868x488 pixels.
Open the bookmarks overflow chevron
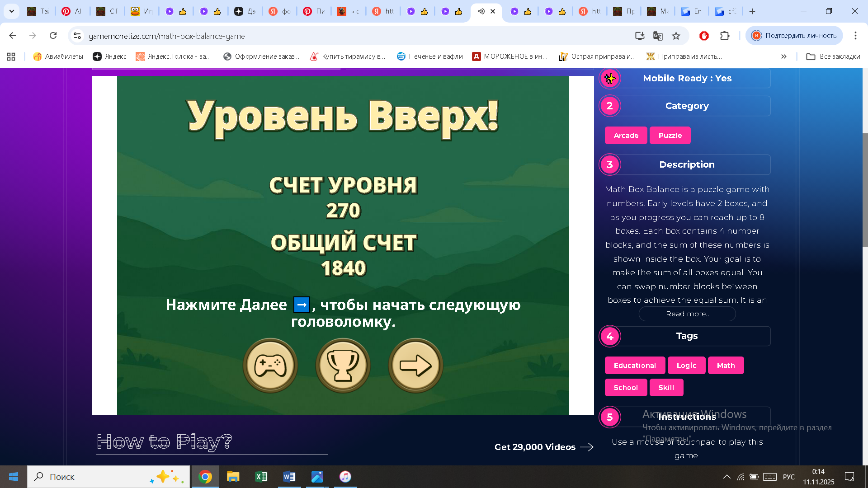pyautogui.click(x=783, y=56)
